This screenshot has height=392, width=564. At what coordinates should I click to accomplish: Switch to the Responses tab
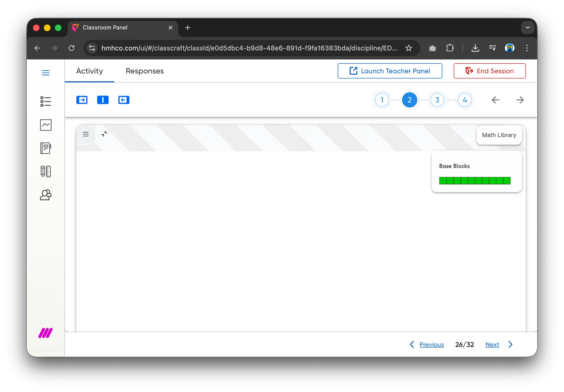(145, 71)
